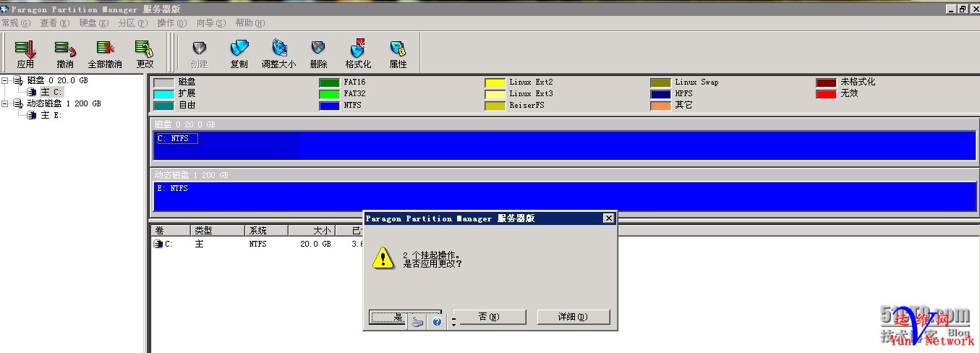Viewport: 980px width, 353px height.
Task: Click the 其它 orange legend swatch
Action: tap(660, 106)
